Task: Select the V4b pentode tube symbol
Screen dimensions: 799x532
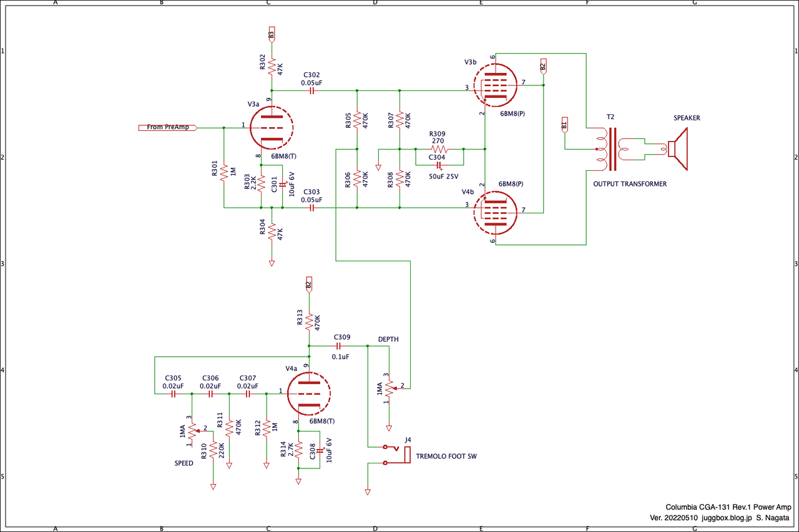Action: (x=496, y=212)
